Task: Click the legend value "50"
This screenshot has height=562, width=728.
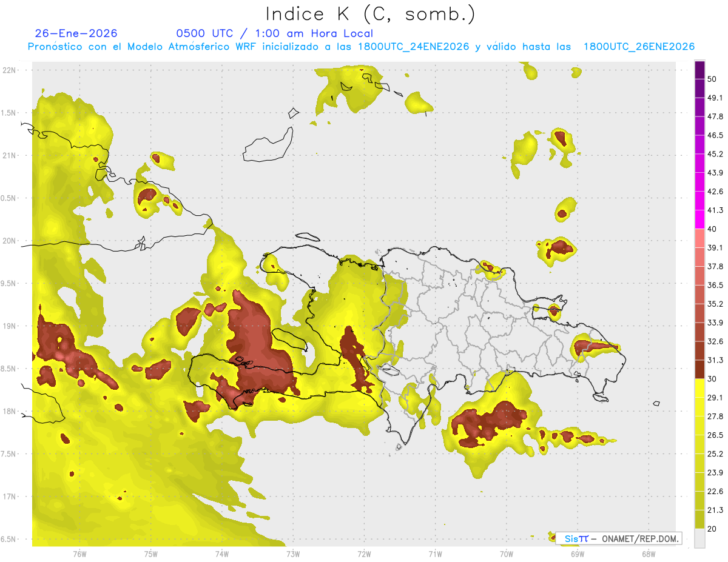Action: [712, 79]
